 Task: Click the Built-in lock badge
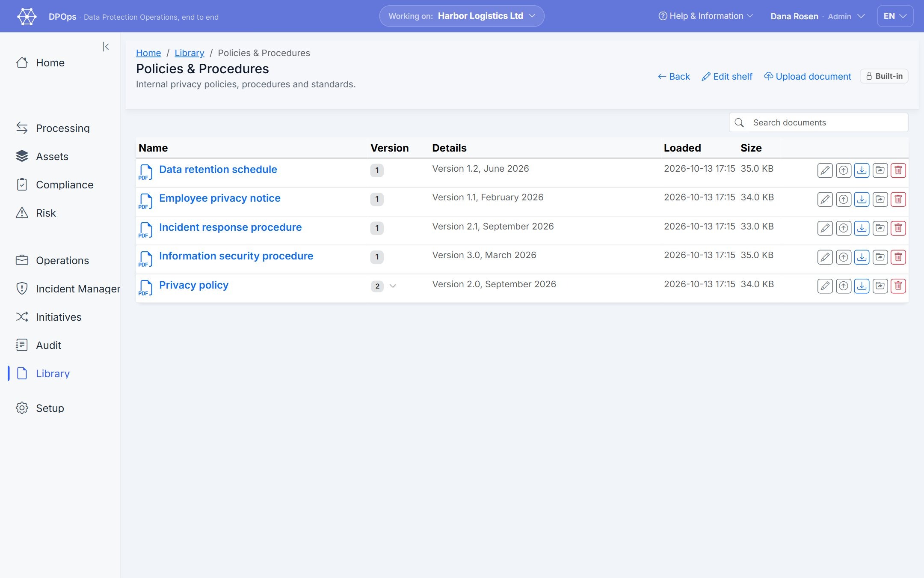coord(884,76)
